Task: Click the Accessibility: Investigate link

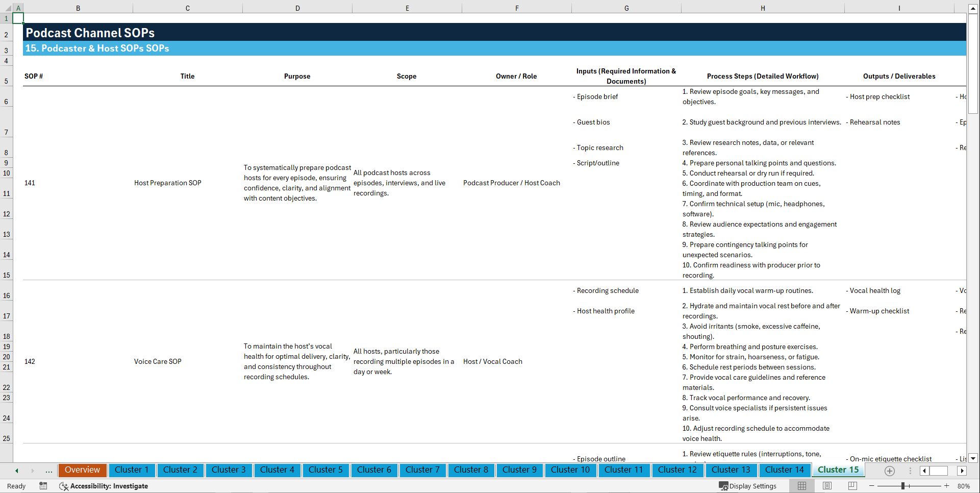Action: coord(109,486)
